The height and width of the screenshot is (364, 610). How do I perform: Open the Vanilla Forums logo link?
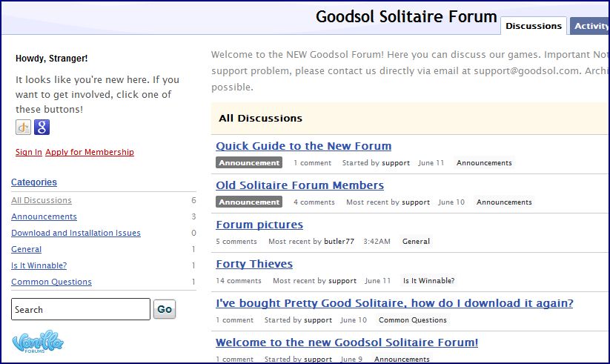click(x=38, y=342)
